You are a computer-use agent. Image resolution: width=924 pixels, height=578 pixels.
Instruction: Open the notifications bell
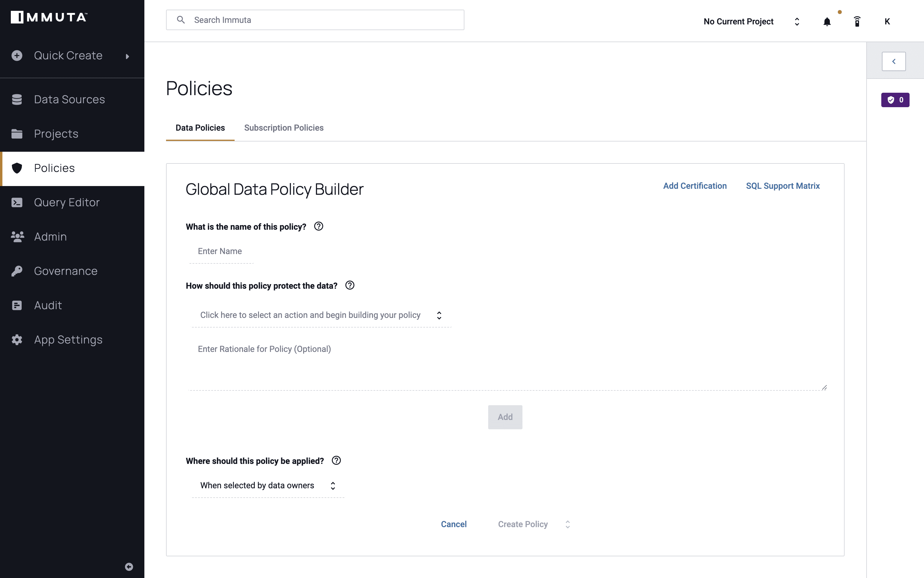click(827, 22)
